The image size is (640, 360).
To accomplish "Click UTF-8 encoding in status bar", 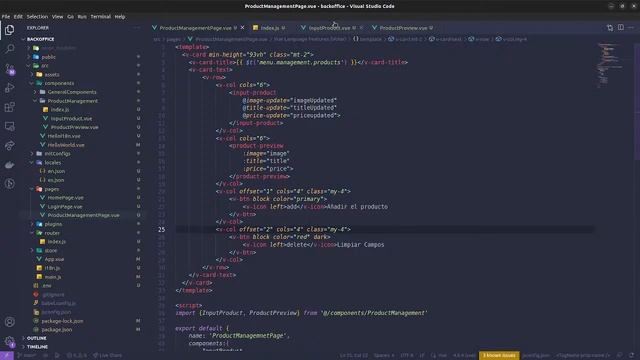I will (407, 356).
